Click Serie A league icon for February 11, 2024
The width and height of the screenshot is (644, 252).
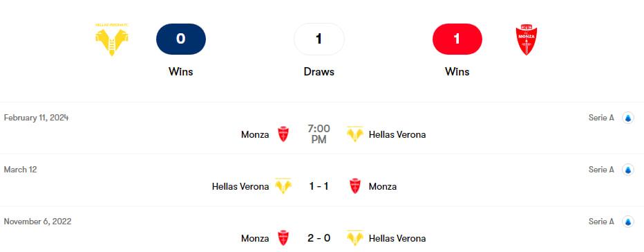click(x=627, y=118)
